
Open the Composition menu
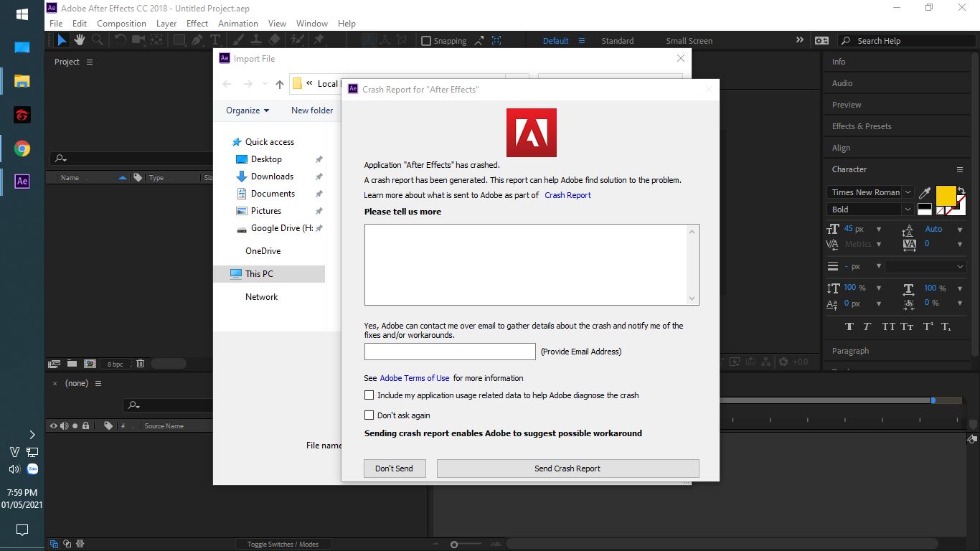pos(121,23)
